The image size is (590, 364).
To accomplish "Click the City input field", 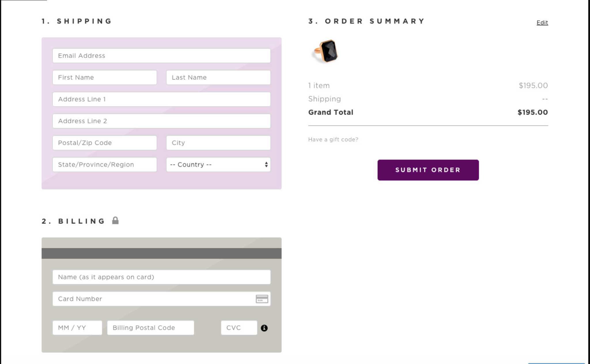I will click(218, 143).
